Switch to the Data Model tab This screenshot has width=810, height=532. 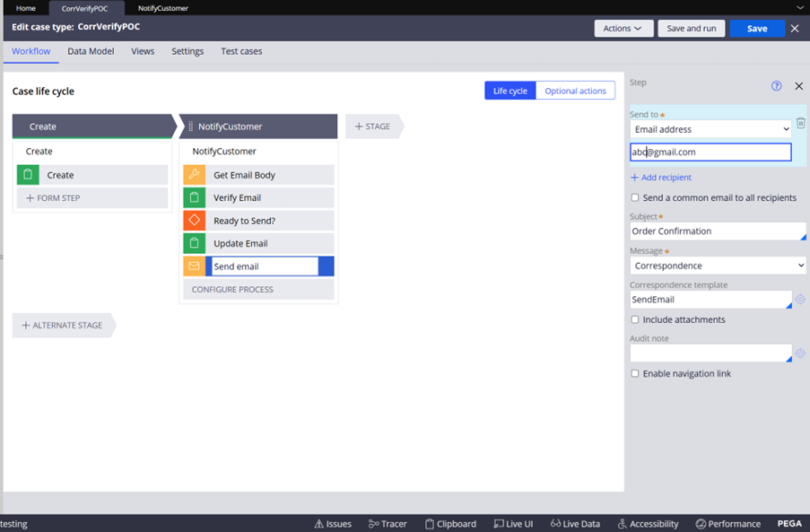(91, 51)
